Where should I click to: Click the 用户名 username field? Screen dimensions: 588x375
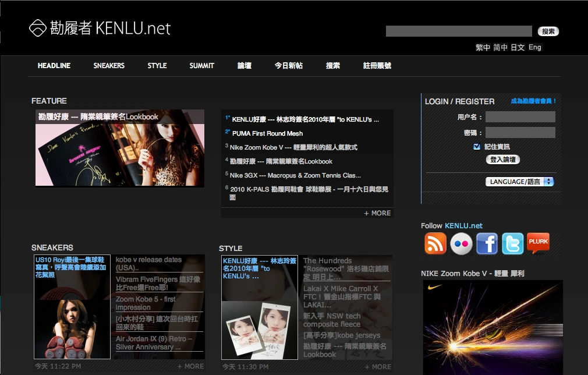(520, 116)
